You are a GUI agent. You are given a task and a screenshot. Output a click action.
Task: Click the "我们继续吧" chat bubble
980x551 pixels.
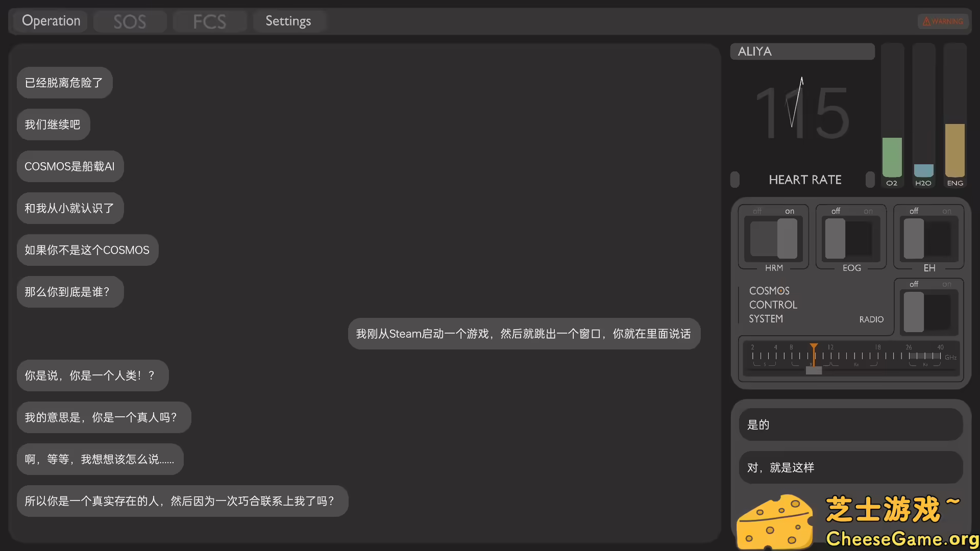coord(53,124)
